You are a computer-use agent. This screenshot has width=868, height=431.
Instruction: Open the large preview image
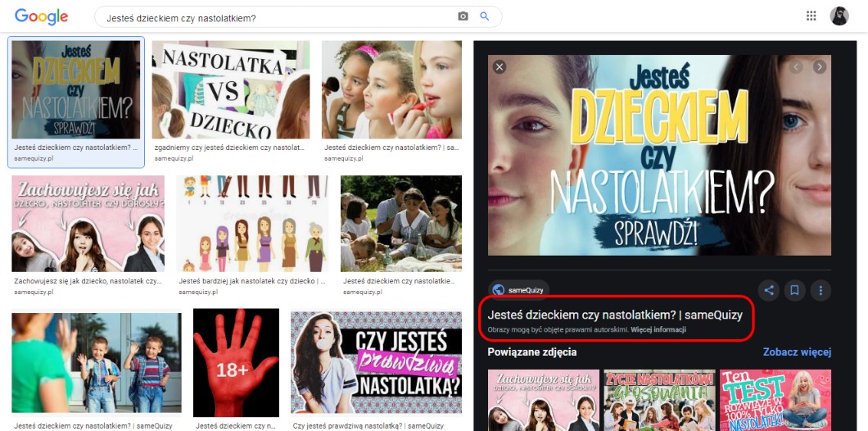(659, 156)
